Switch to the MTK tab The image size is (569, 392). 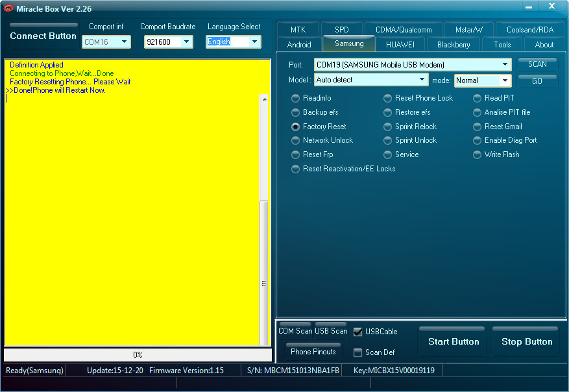point(298,30)
